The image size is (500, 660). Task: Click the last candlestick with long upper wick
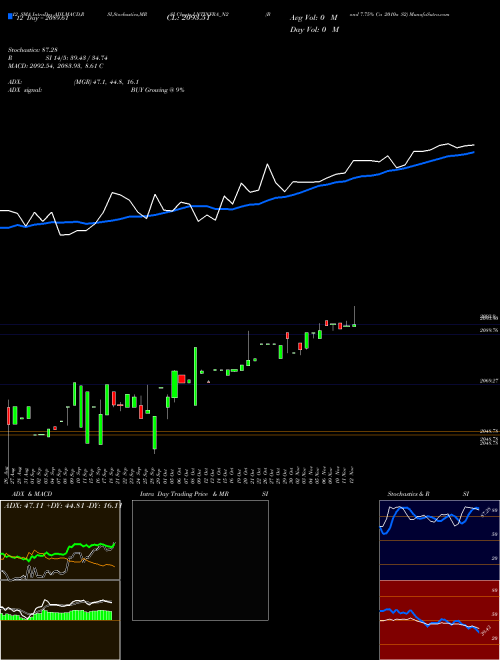[x=354, y=317]
